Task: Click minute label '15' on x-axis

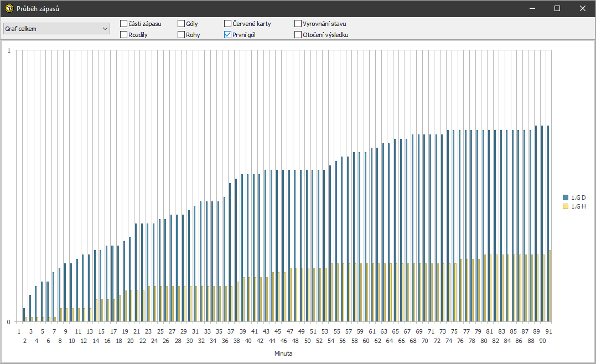Action: [x=101, y=331]
